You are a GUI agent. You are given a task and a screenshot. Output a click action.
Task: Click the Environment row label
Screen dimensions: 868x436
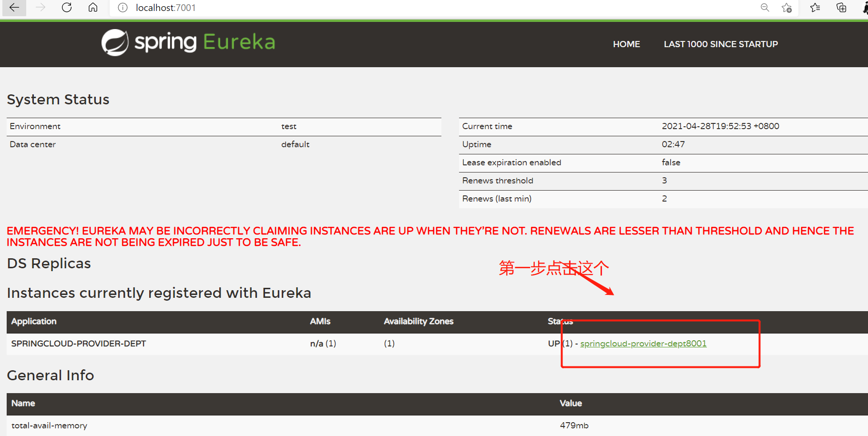35,126
